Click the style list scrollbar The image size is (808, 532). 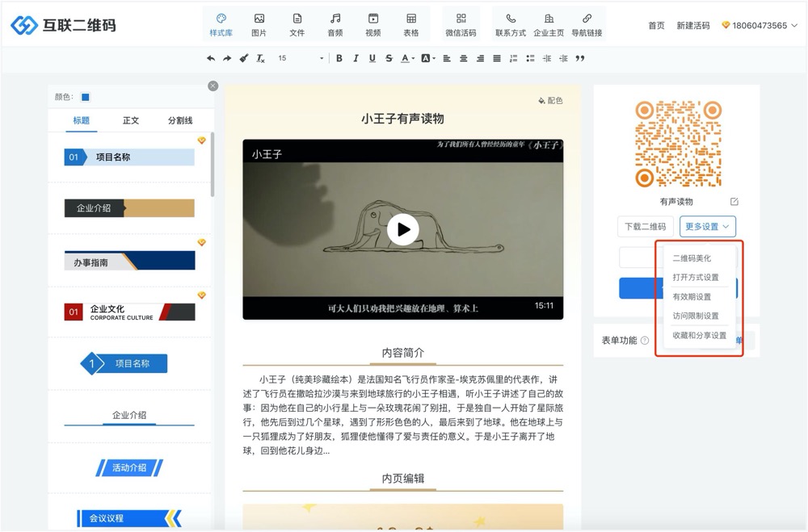(x=213, y=165)
